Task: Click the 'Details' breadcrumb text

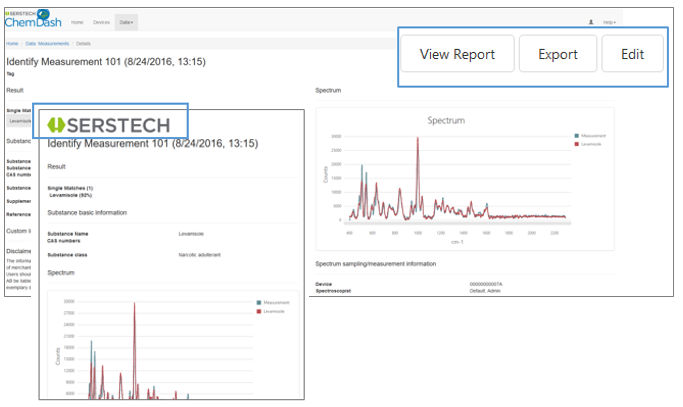Action: pyautogui.click(x=83, y=44)
